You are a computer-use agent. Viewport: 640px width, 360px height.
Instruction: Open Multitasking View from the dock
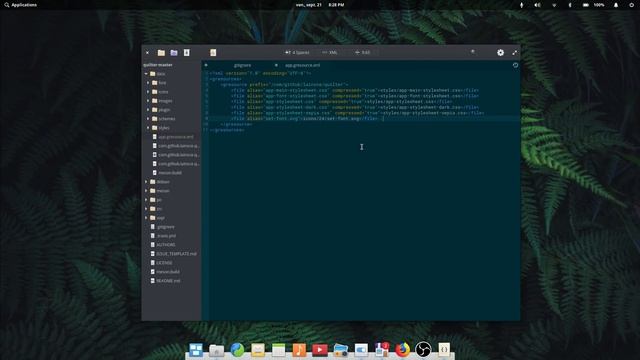pyautogui.click(x=196, y=350)
